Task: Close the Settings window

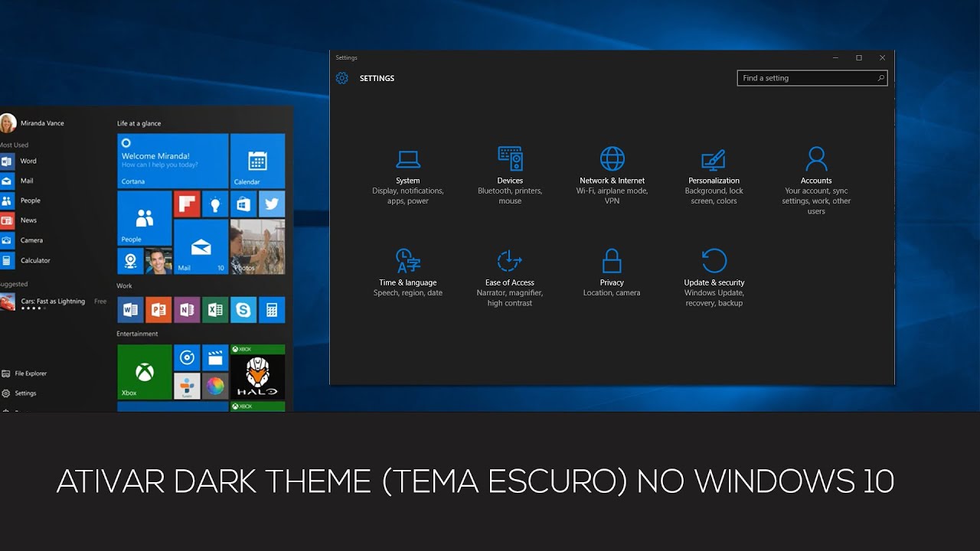Action: pyautogui.click(x=882, y=57)
